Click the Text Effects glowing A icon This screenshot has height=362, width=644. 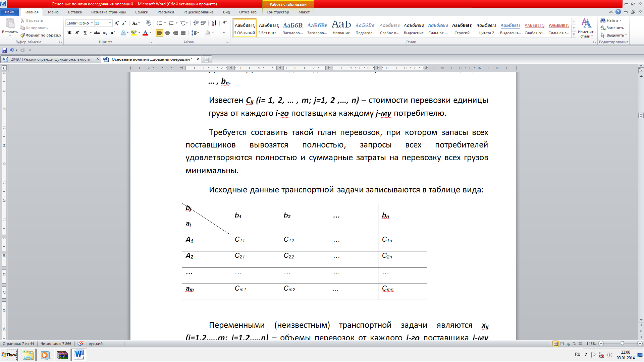click(123, 33)
